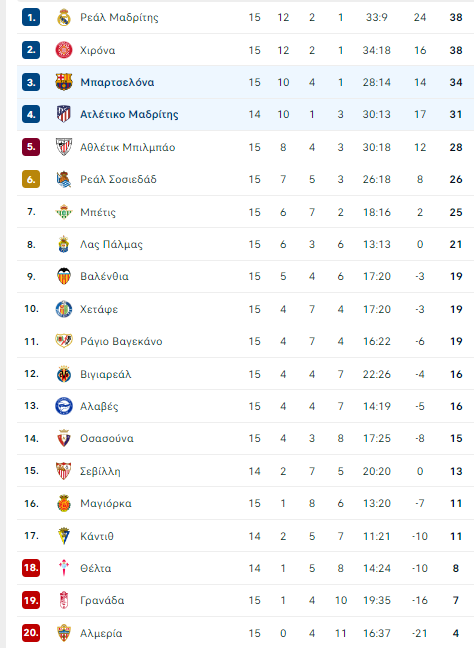Click the Girona club crest

pyautogui.click(x=64, y=50)
